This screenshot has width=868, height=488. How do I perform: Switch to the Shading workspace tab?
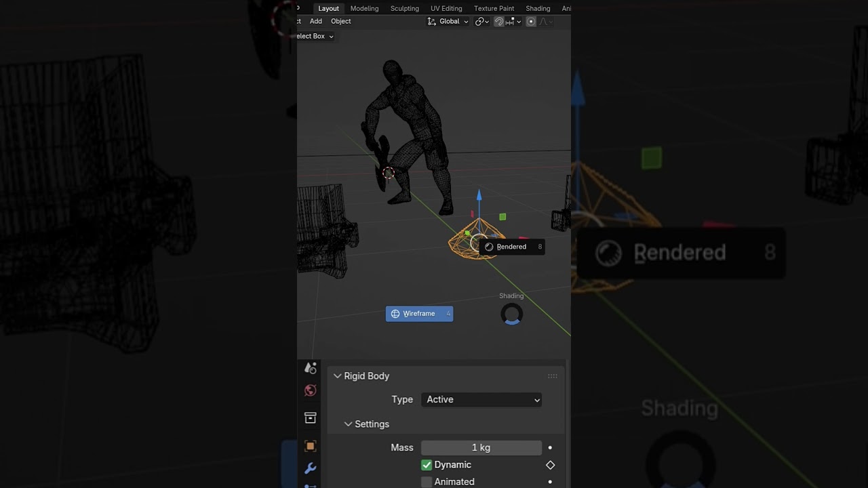pos(538,8)
